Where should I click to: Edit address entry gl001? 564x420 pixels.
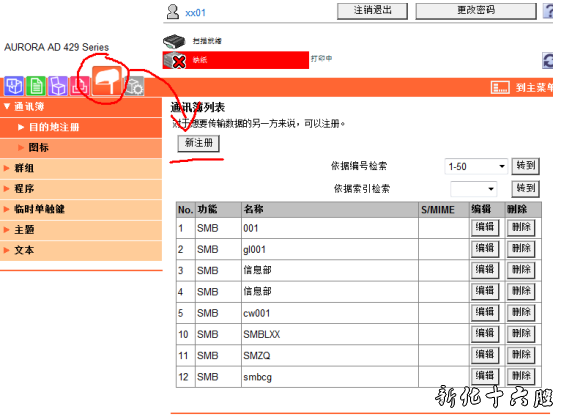click(x=485, y=249)
